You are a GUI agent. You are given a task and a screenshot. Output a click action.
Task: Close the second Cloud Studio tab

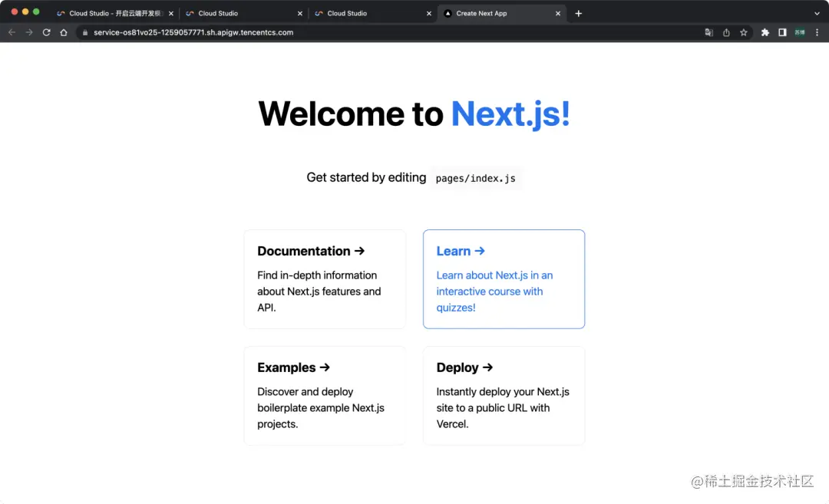300,13
